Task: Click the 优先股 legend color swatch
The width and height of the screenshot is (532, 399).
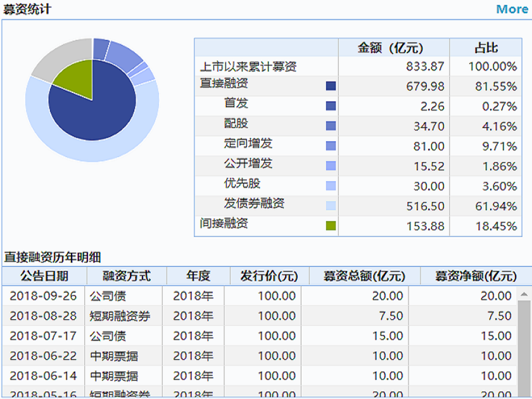Action: click(331, 186)
